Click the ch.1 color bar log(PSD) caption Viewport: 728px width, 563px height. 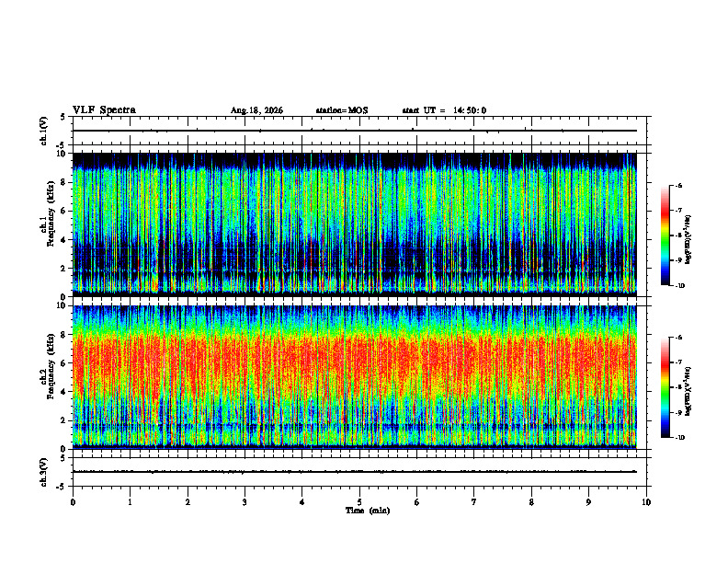(689, 239)
